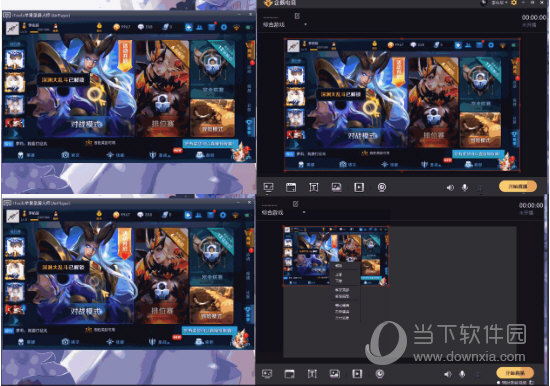The height and width of the screenshot is (386, 550).
Task: Add screen capture source in upper toolbar
Action: pyautogui.click(x=268, y=187)
